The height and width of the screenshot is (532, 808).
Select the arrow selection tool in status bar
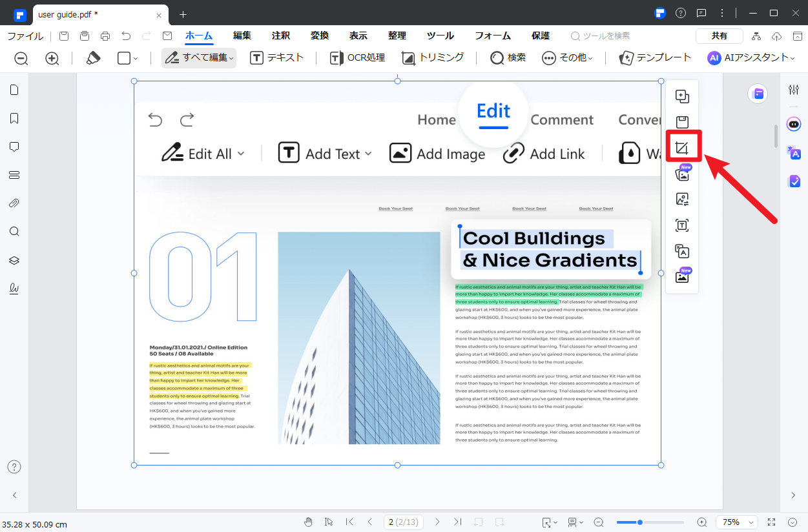click(x=329, y=522)
